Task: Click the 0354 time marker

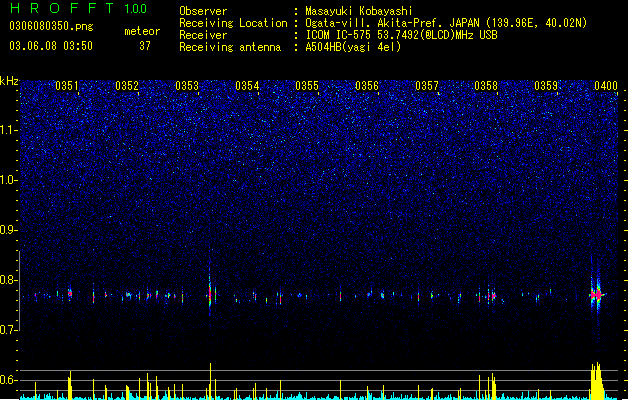Action: pyautogui.click(x=247, y=86)
